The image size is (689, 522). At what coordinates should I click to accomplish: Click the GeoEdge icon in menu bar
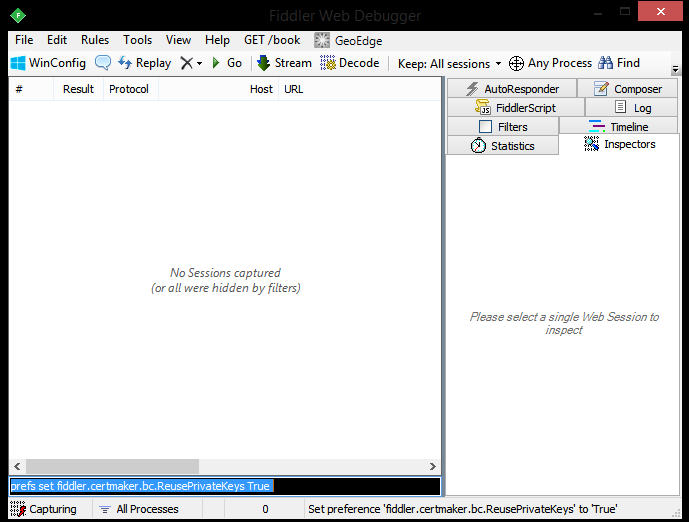(x=322, y=40)
